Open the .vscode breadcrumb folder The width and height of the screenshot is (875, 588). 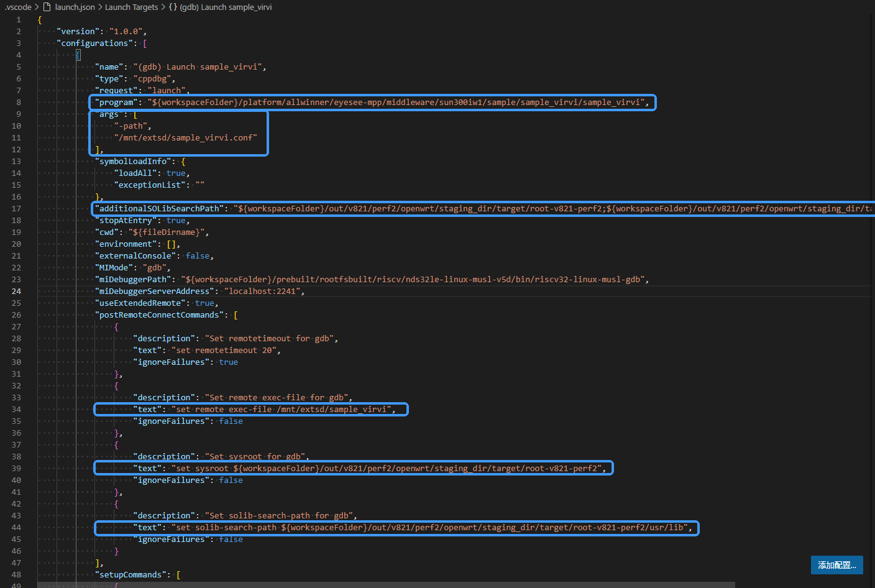[17, 7]
